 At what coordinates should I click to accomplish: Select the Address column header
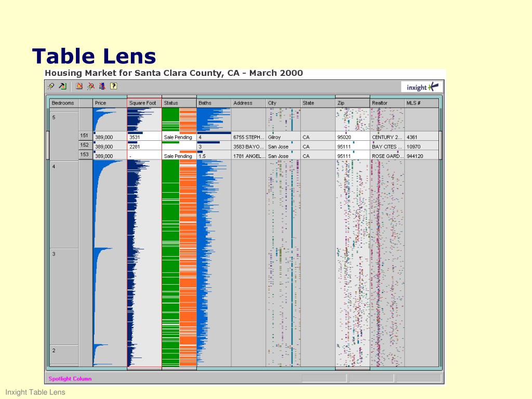pyautogui.click(x=249, y=103)
